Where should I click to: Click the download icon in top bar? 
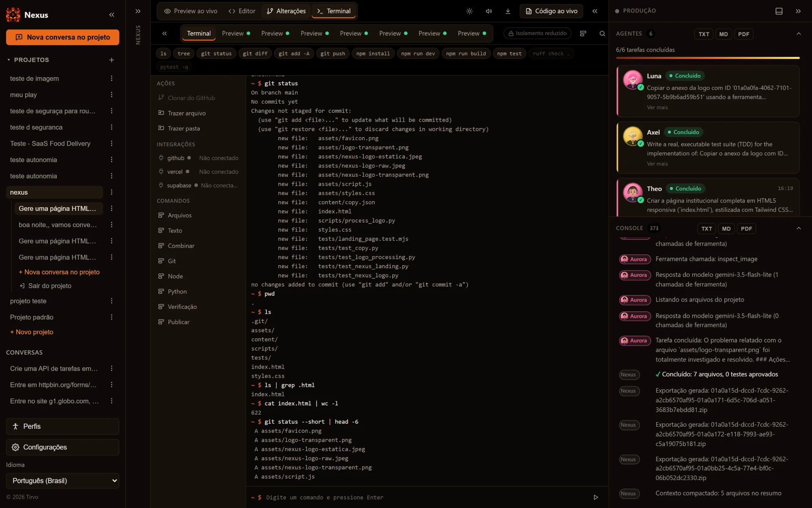pos(508,11)
